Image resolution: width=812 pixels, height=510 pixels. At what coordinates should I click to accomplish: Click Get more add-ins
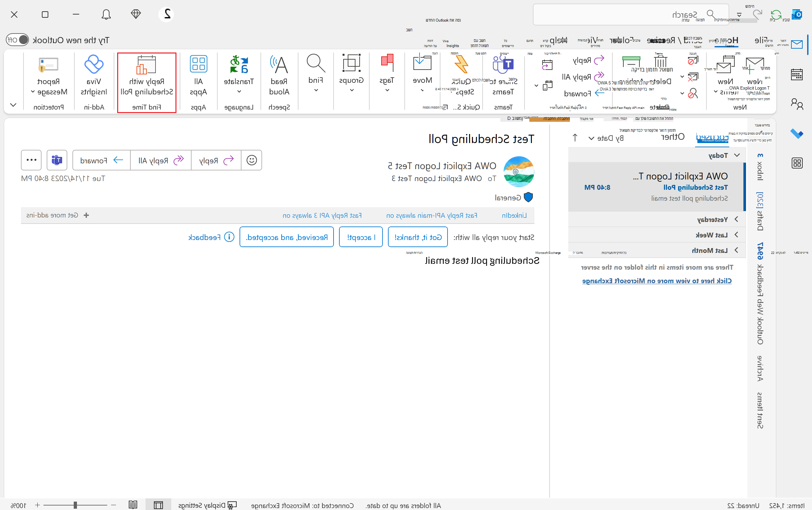tap(58, 215)
